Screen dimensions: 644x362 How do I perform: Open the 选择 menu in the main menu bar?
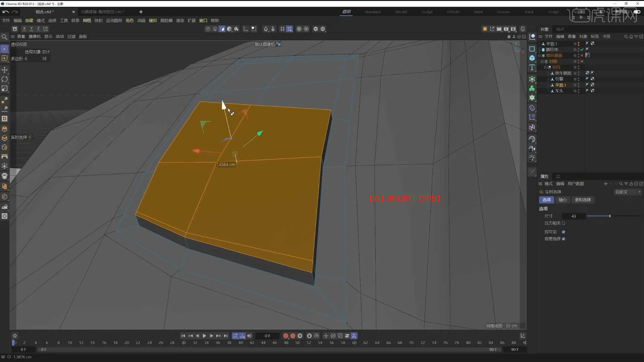[x=52, y=20]
